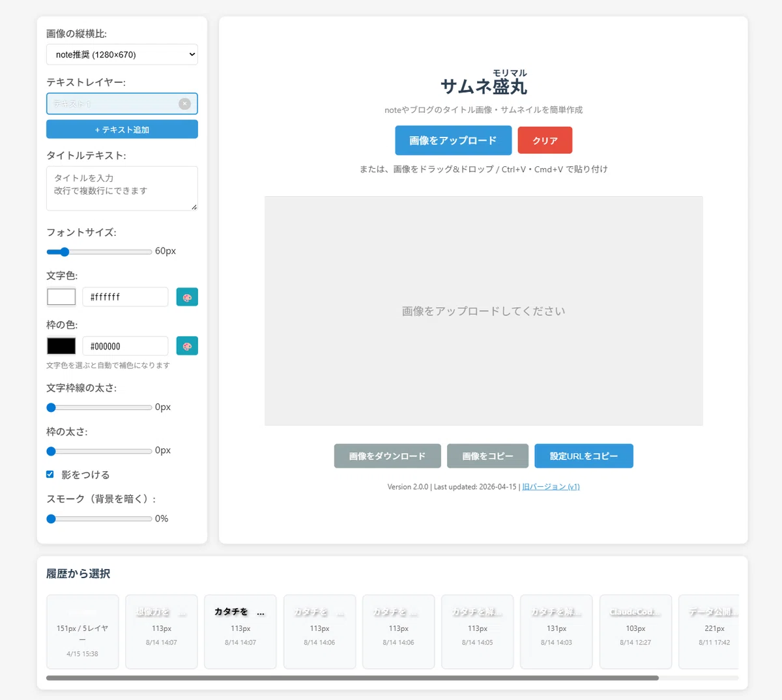The height and width of the screenshot is (700, 782).
Task: Open the aspect ratio dropdown
Action: [x=122, y=55]
